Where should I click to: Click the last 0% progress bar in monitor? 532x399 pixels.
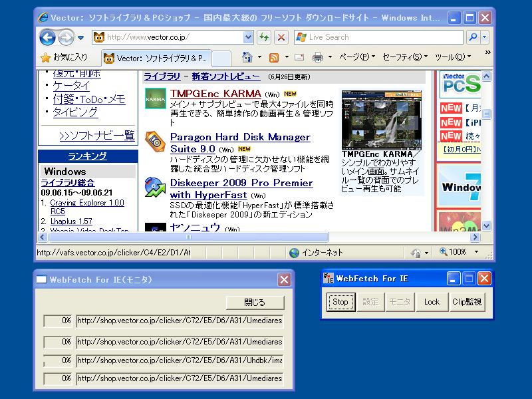click(x=58, y=378)
